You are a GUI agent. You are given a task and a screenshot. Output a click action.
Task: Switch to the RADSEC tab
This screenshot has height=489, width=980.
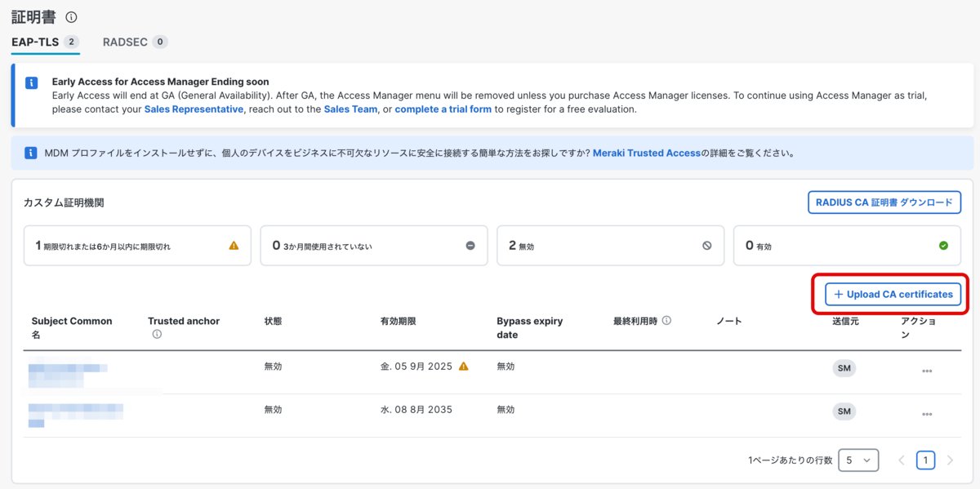click(x=135, y=42)
